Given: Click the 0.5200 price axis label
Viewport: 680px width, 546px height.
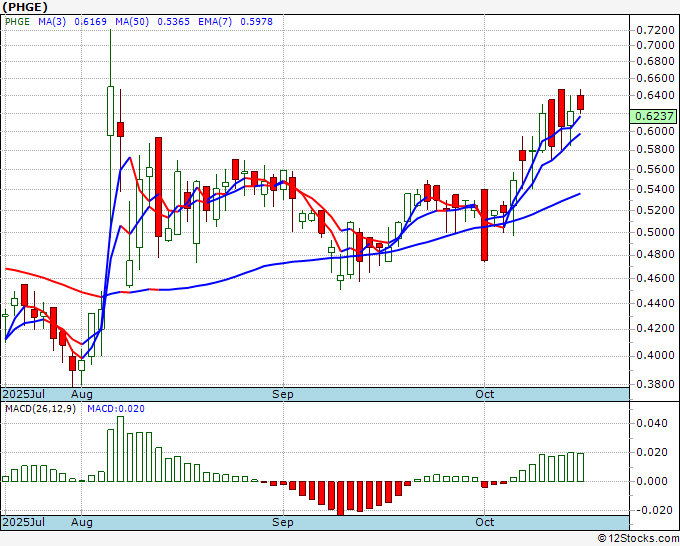Looking at the screenshot, I should [655, 211].
